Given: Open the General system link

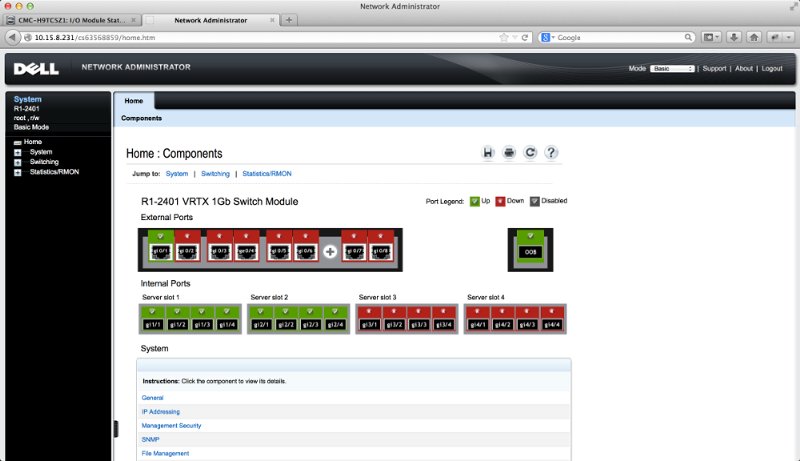Looking at the screenshot, I should click(x=153, y=398).
